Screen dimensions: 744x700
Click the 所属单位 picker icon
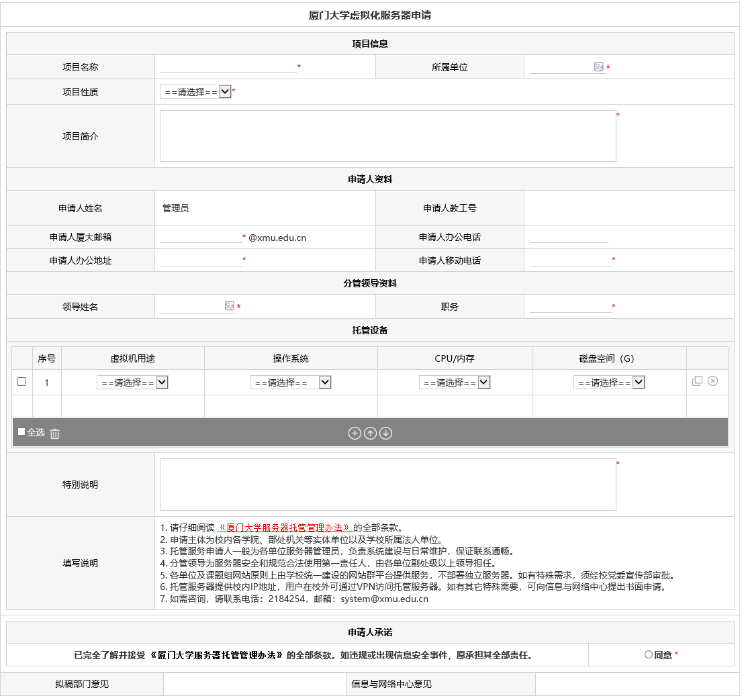pos(598,67)
